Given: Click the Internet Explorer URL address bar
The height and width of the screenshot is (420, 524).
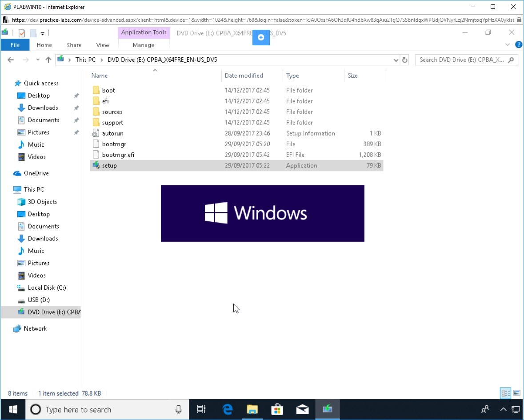Looking at the screenshot, I should click(263, 20).
